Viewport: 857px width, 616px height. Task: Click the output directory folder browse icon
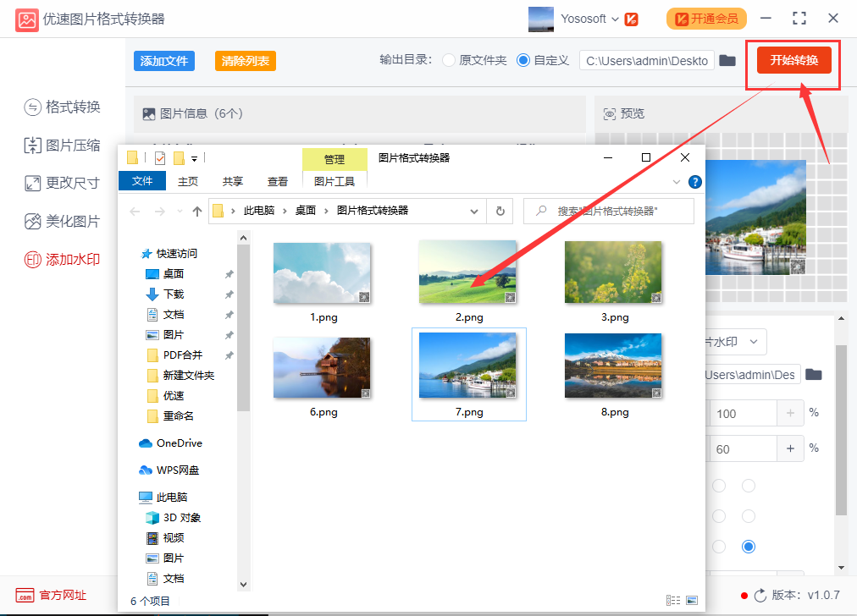tap(727, 60)
